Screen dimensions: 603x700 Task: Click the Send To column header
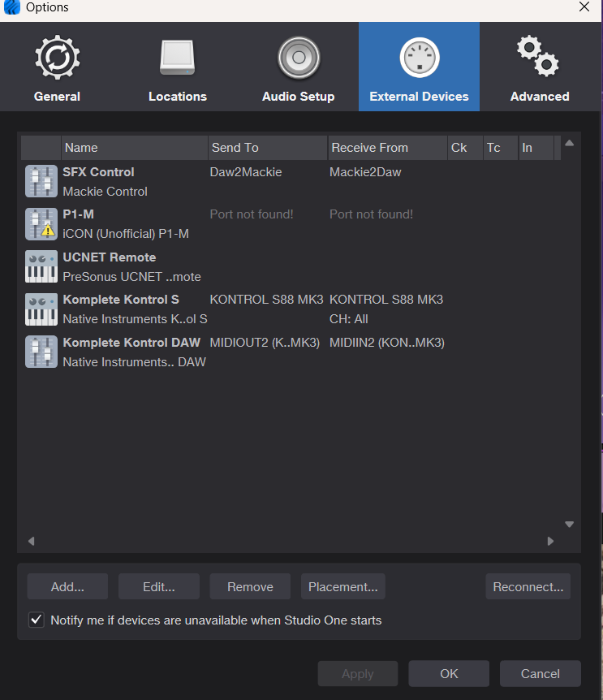(268, 148)
